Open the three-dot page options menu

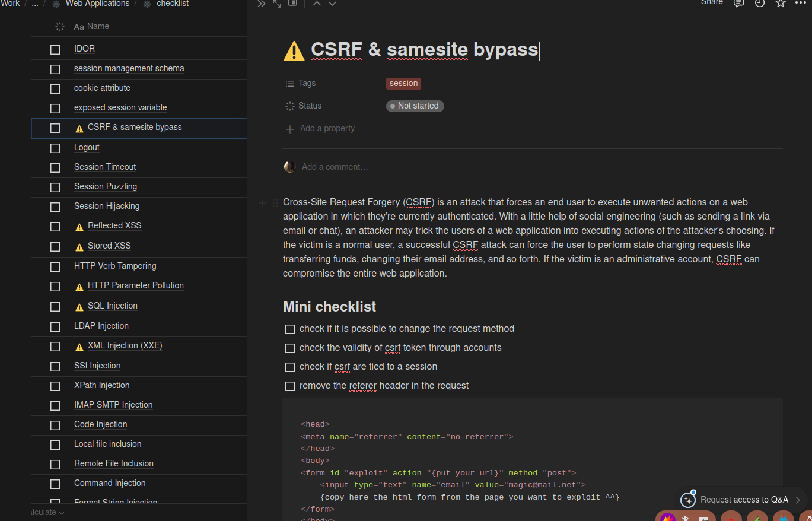pyautogui.click(x=801, y=3)
